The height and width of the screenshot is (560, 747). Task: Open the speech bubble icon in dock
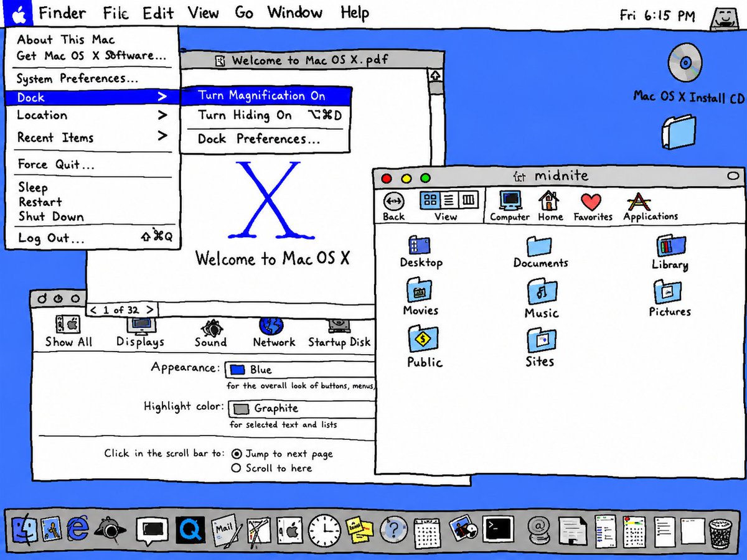(153, 530)
